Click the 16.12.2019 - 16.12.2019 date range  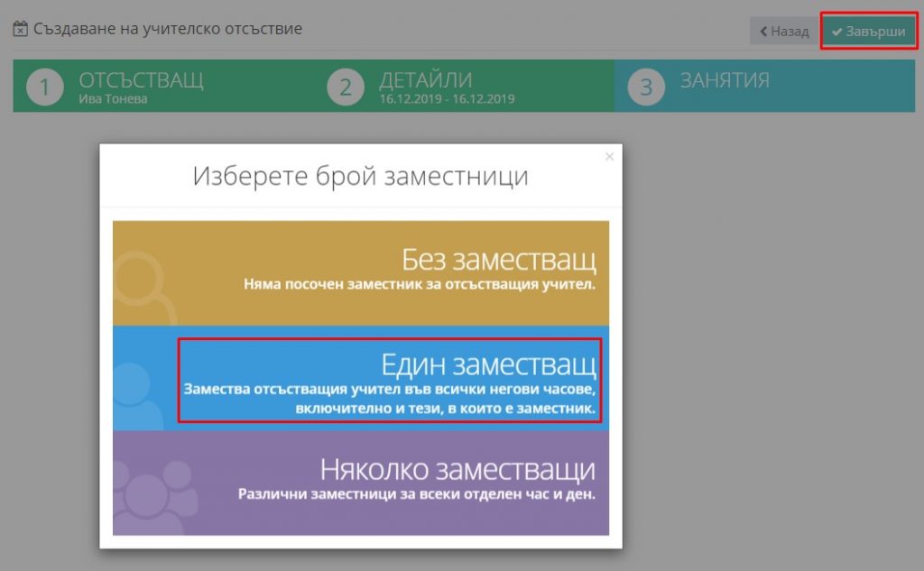click(447, 99)
